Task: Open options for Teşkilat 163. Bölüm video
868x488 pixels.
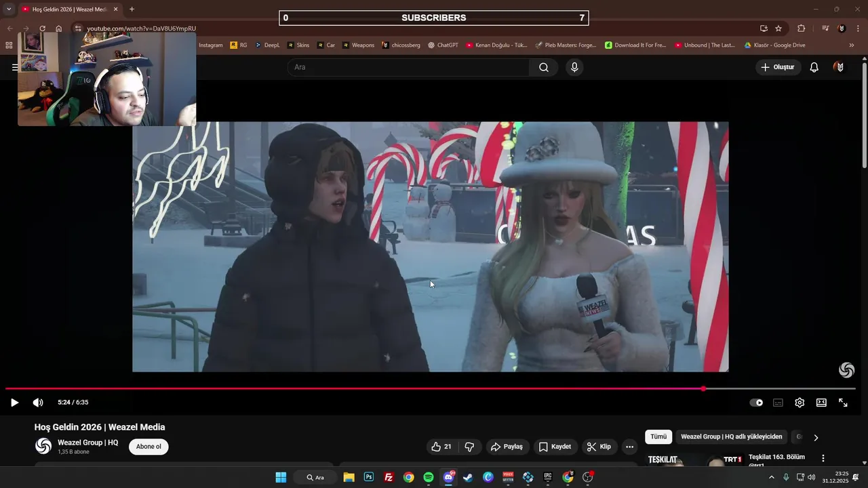Action: 823,459
